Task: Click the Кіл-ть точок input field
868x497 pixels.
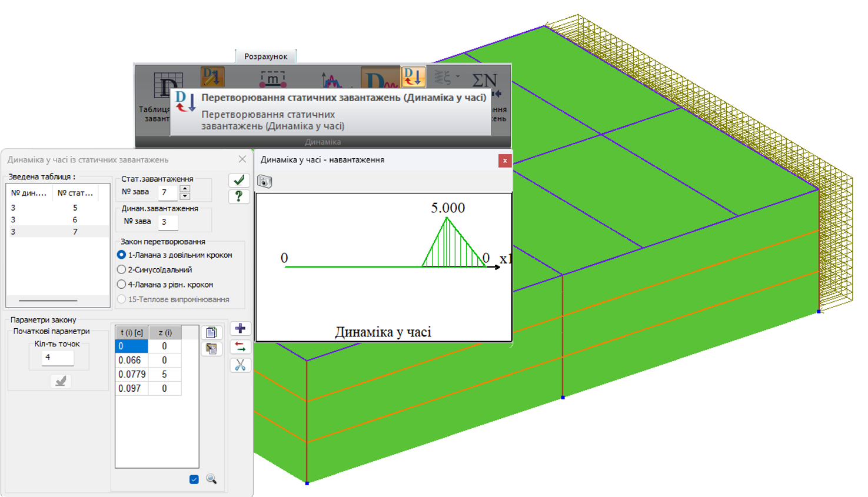Action: click(x=57, y=357)
